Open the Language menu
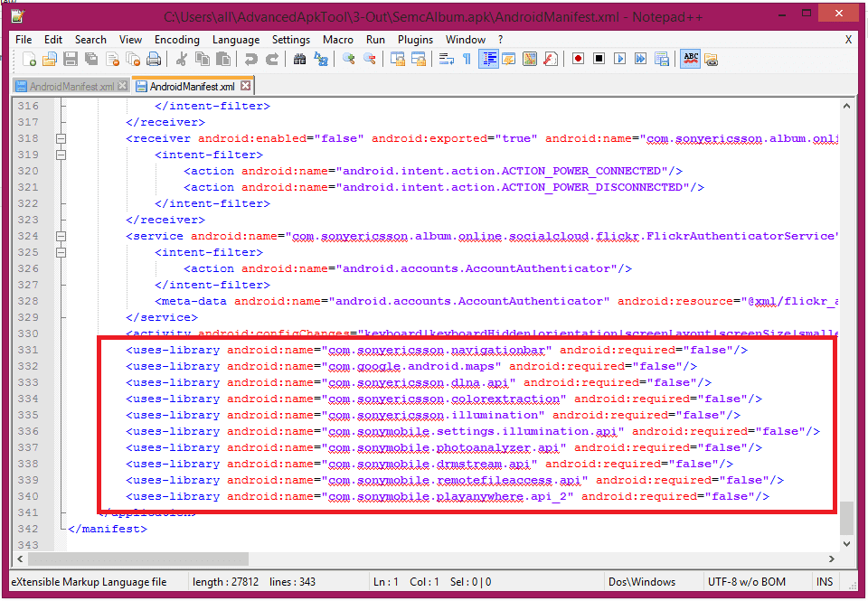The image size is (868, 601). [236, 39]
